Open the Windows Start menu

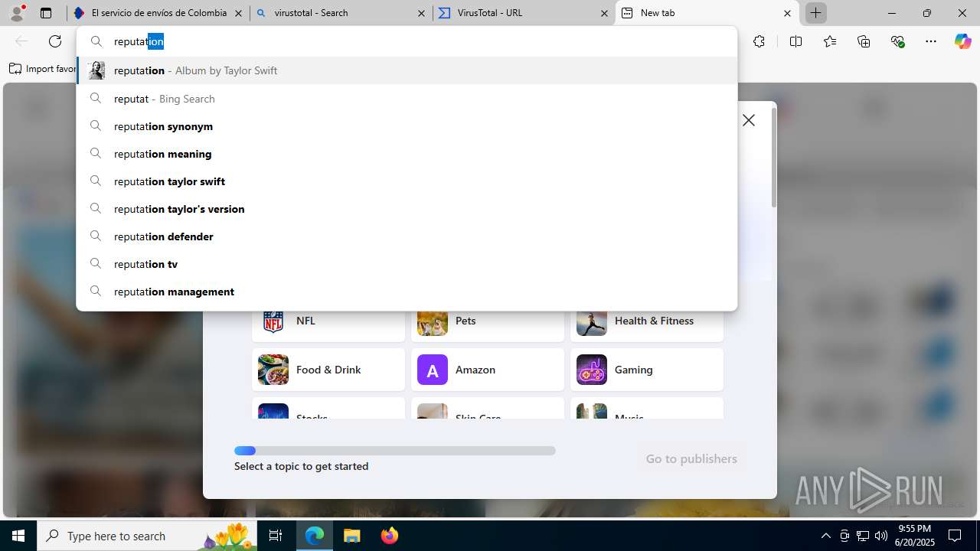coord(18,536)
